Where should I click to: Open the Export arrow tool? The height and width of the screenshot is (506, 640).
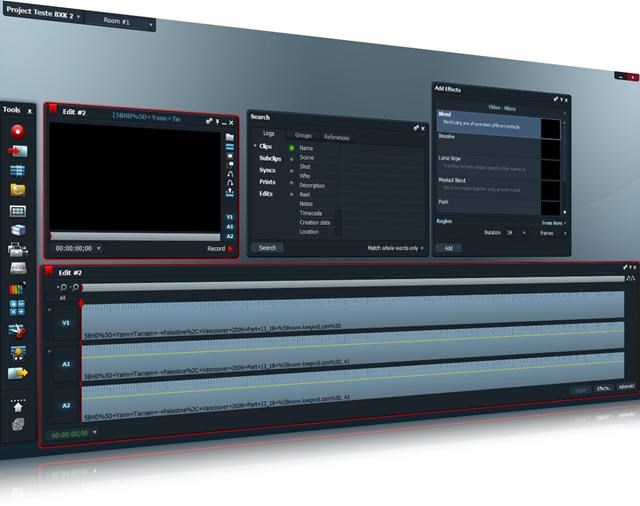[18, 373]
